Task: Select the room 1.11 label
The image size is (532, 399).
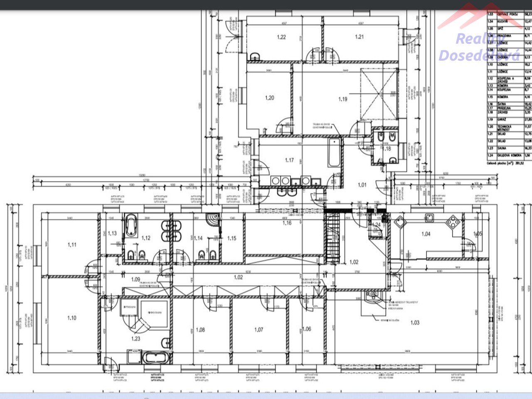Action: pos(72,245)
